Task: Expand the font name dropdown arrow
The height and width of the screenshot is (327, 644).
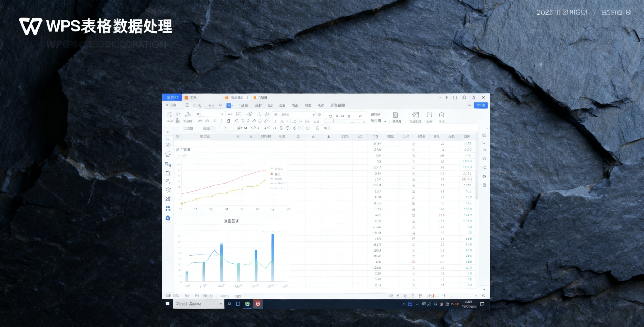Action: pos(222,114)
